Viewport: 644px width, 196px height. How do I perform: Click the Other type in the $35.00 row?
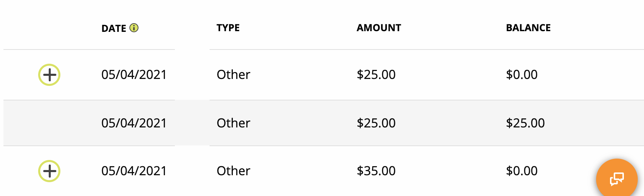233,171
